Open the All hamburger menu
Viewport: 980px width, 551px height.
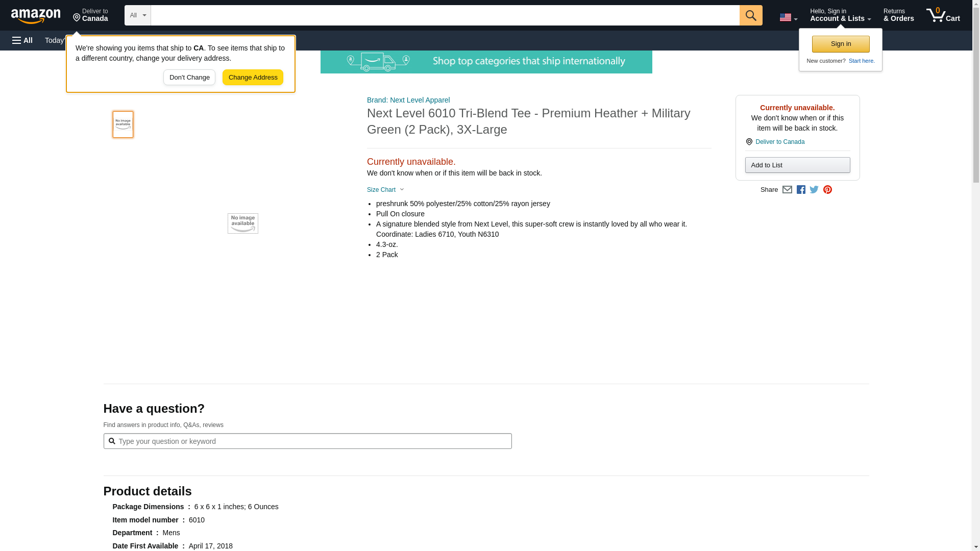click(22, 40)
